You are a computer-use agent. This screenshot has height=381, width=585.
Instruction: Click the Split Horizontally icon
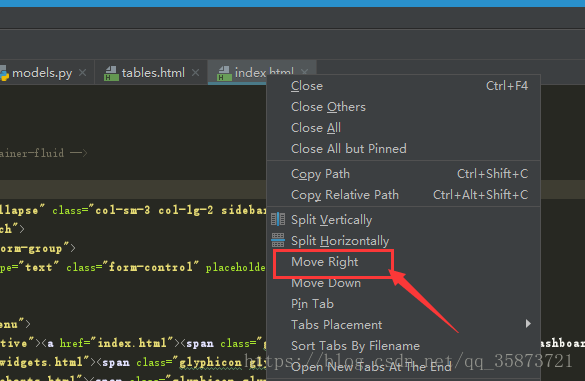click(x=278, y=240)
